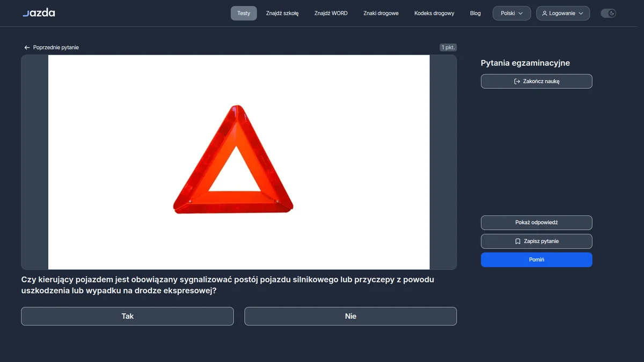Navigate to Znaki drogowe
The width and height of the screenshot is (644, 362).
[x=381, y=13]
